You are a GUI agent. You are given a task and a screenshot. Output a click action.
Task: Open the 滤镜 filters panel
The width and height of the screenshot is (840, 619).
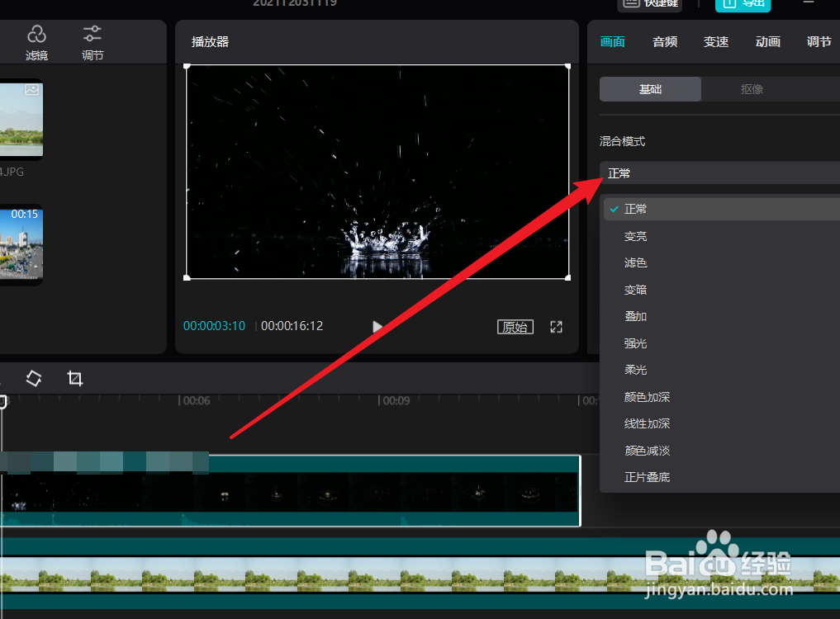click(x=36, y=42)
